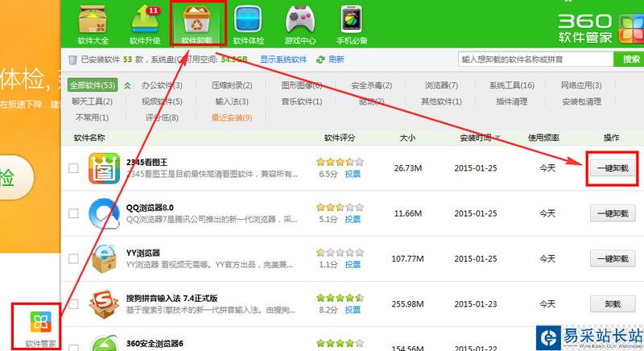Click the 大小 column header
This screenshot has width=644, height=351.
point(407,138)
